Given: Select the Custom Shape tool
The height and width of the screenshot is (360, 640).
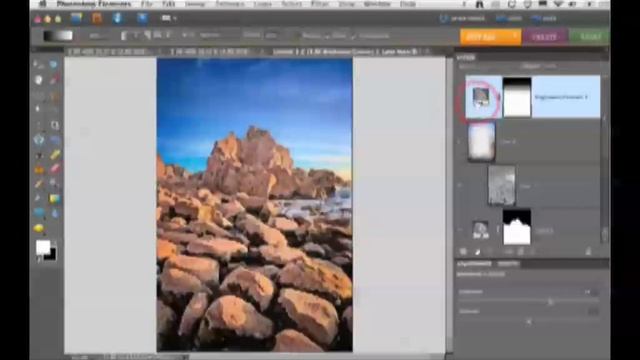Looking at the screenshot, I should click(38, 213).
